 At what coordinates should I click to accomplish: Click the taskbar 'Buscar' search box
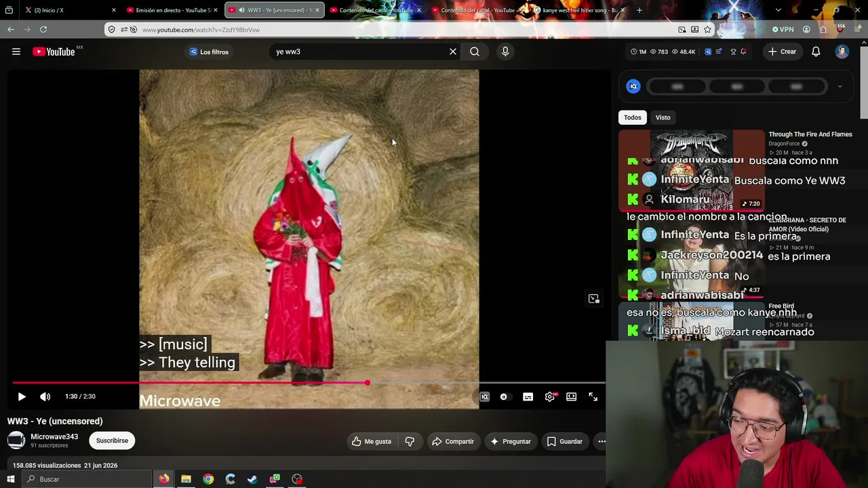click(x=88, y=479)
